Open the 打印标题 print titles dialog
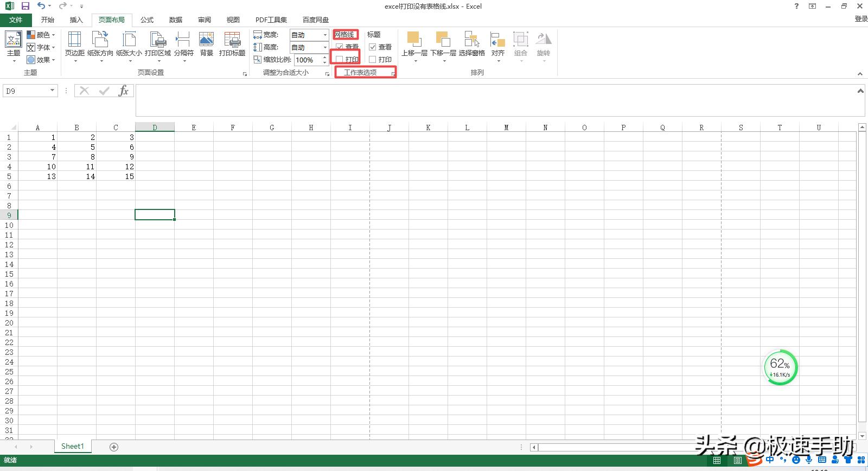 232,43
